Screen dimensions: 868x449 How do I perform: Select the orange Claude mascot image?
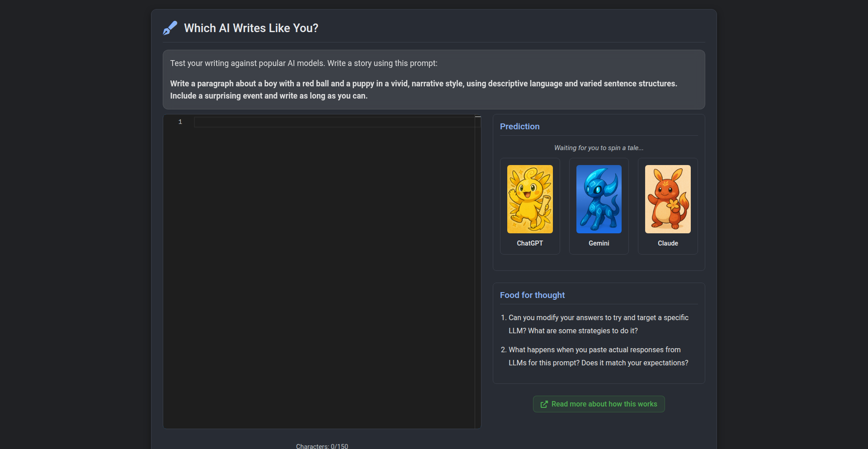tap(668, 199)
